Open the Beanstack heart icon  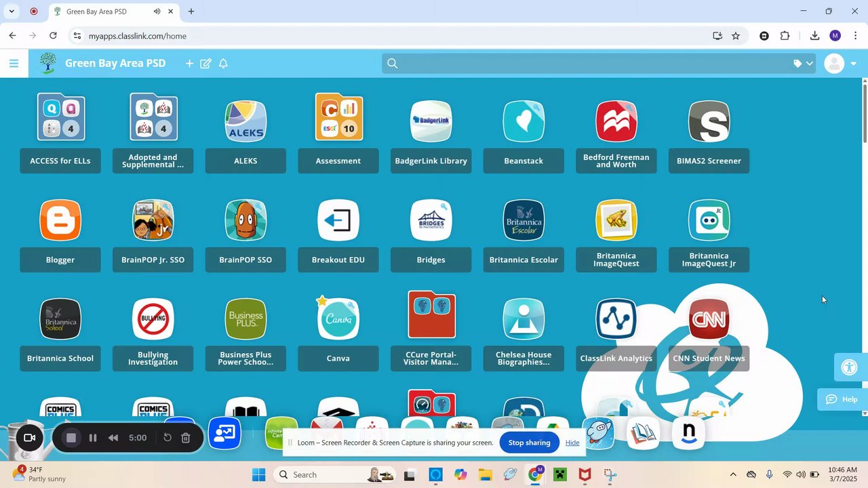point(524,121)
